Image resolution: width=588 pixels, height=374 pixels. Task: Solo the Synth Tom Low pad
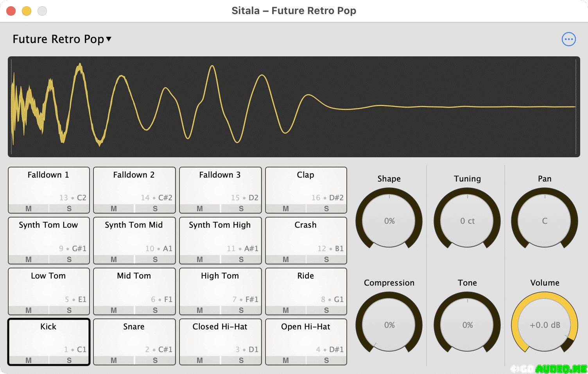69,259
